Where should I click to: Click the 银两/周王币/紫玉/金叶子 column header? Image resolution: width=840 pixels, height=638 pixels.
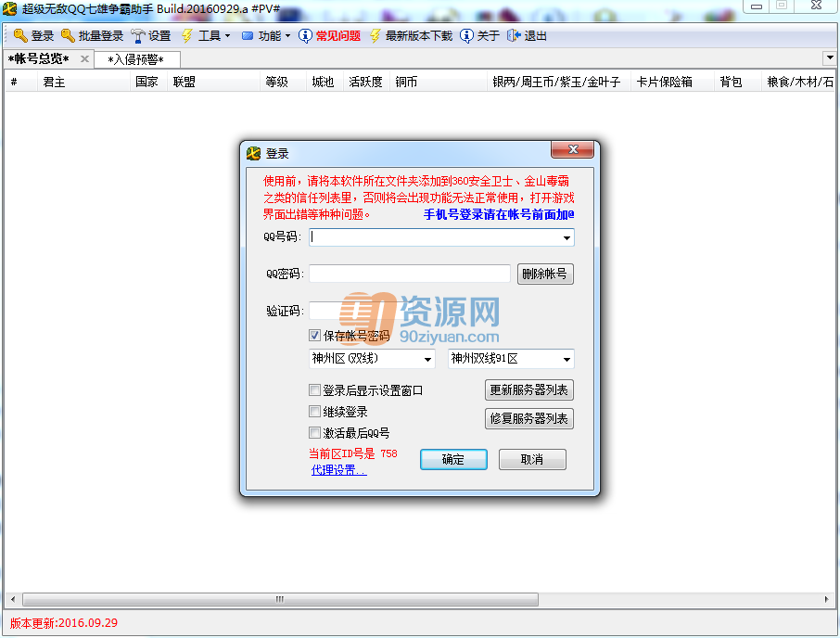coord(559,82)
